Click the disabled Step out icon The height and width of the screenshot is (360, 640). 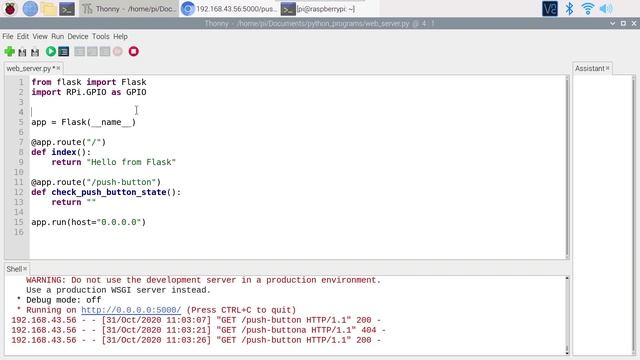[x=105, y=51]
